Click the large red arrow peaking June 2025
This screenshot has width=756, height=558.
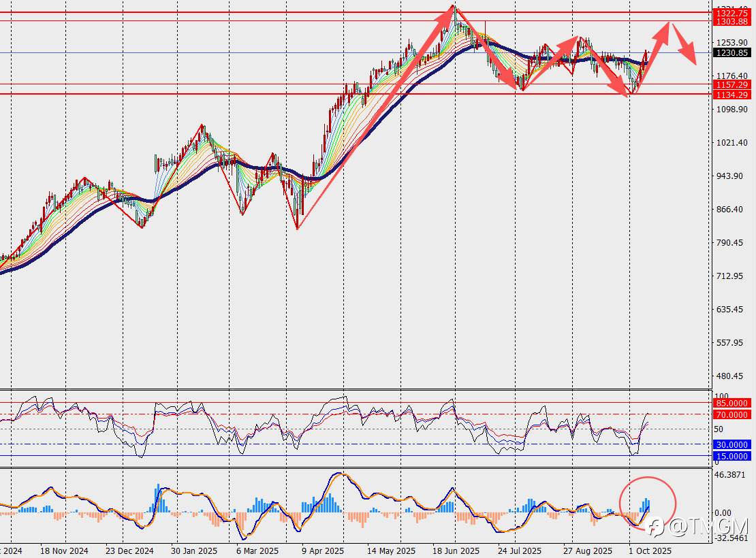coord(377,117)
